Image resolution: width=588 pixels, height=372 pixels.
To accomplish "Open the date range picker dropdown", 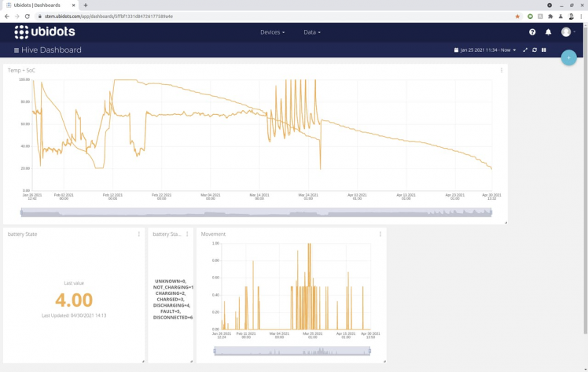I will (485, 50).
